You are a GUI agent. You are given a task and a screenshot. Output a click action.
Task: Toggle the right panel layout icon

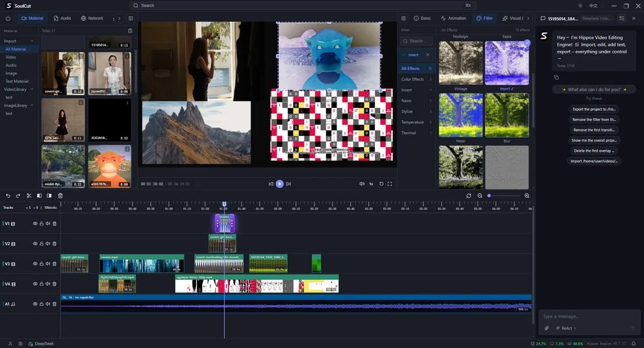[x=404, y=18]
